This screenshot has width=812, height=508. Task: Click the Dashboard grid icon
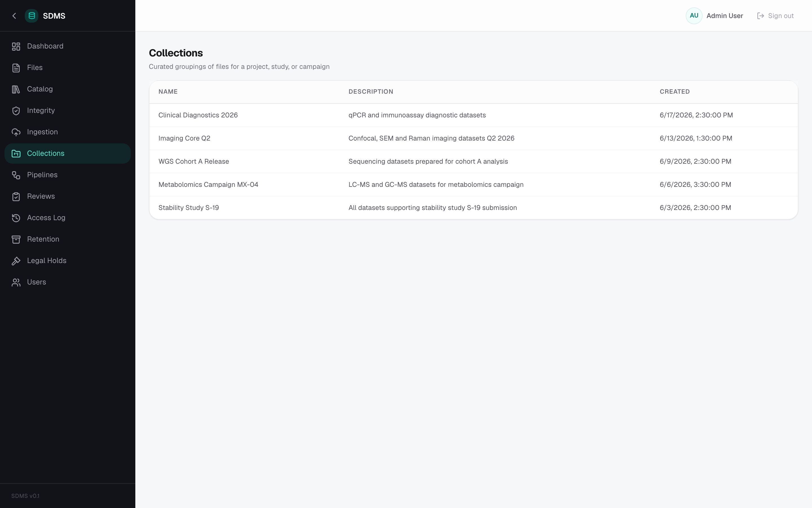point(16,46)
